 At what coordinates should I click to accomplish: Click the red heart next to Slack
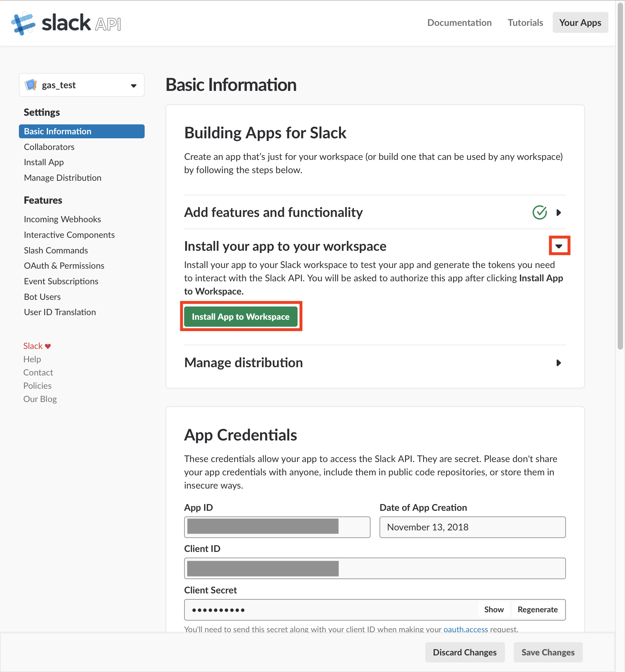(48, 346)
